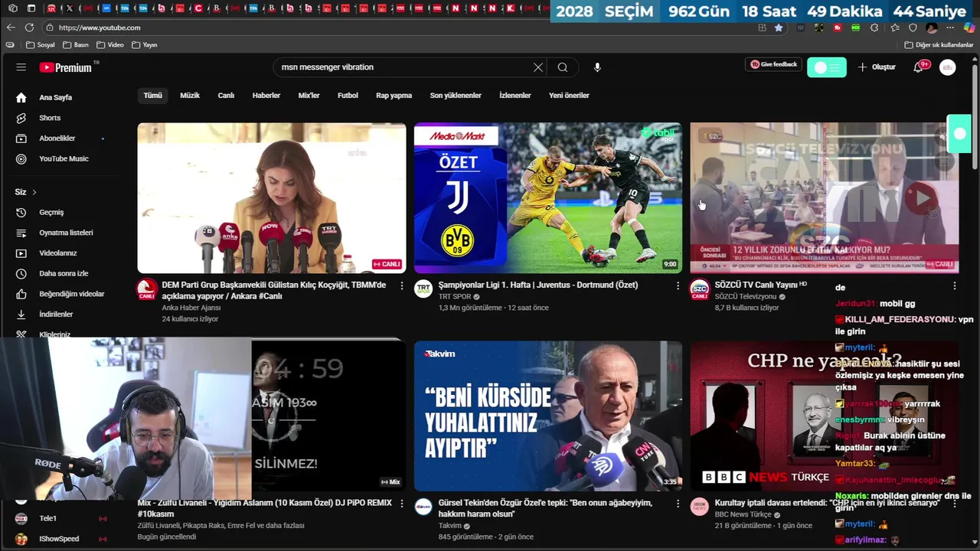Open the account avatar menu

(948, 67)
